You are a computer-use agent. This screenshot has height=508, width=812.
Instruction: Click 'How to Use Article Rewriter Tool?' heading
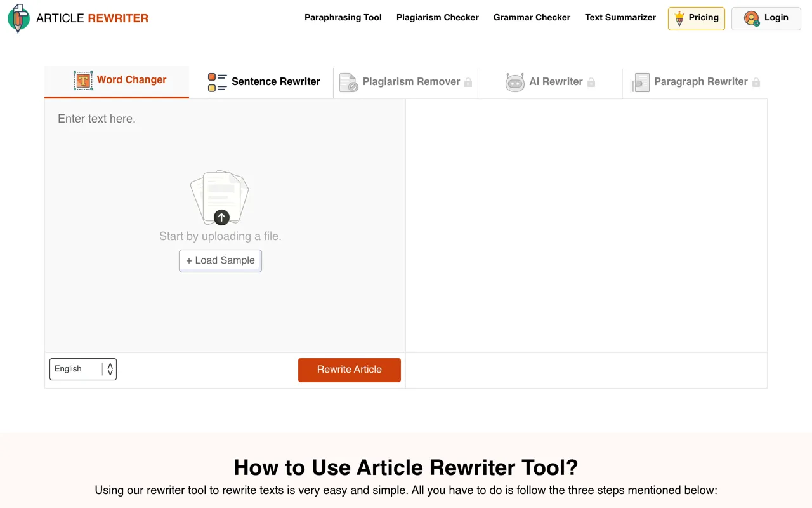point(406,467)
